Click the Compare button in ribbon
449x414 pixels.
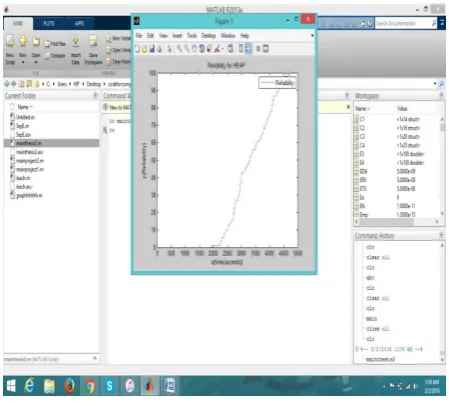pos(55,56)
